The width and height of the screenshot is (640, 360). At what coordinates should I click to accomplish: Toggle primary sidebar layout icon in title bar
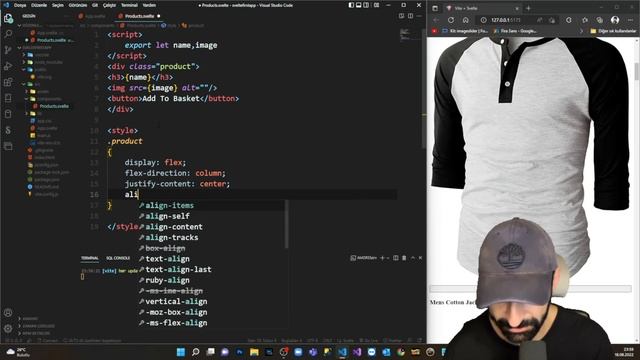351,5
